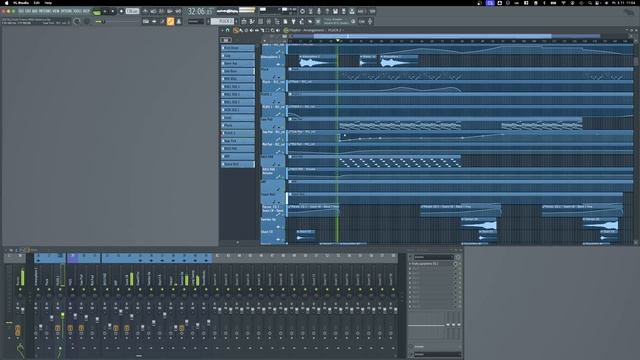
Task: Open the global snap selector dropdown
Action: click(x=196, y=21)
